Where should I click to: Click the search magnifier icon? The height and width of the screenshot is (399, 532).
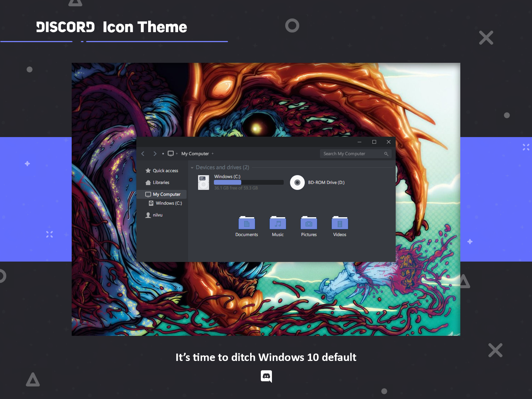[x=386, y=154]
